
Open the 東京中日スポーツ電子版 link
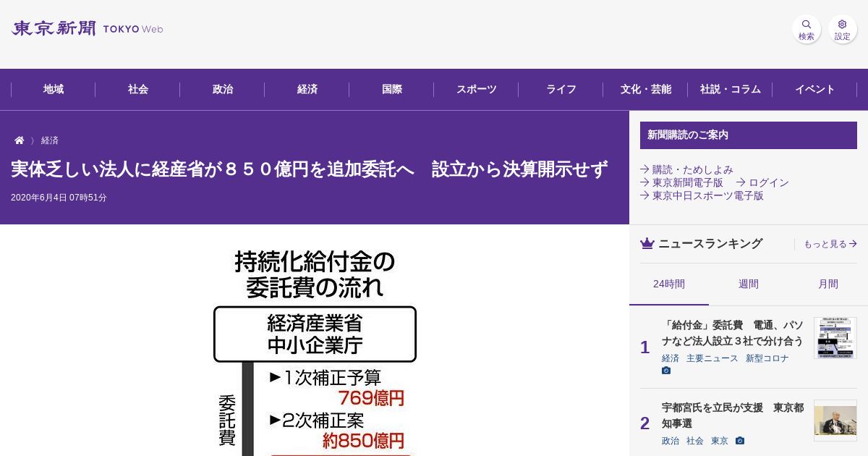[702, 195]
